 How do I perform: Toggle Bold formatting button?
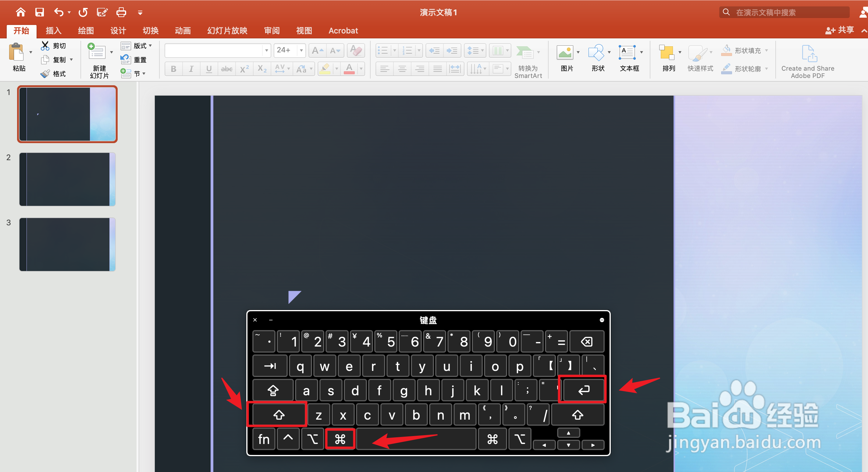coord(173,69)
